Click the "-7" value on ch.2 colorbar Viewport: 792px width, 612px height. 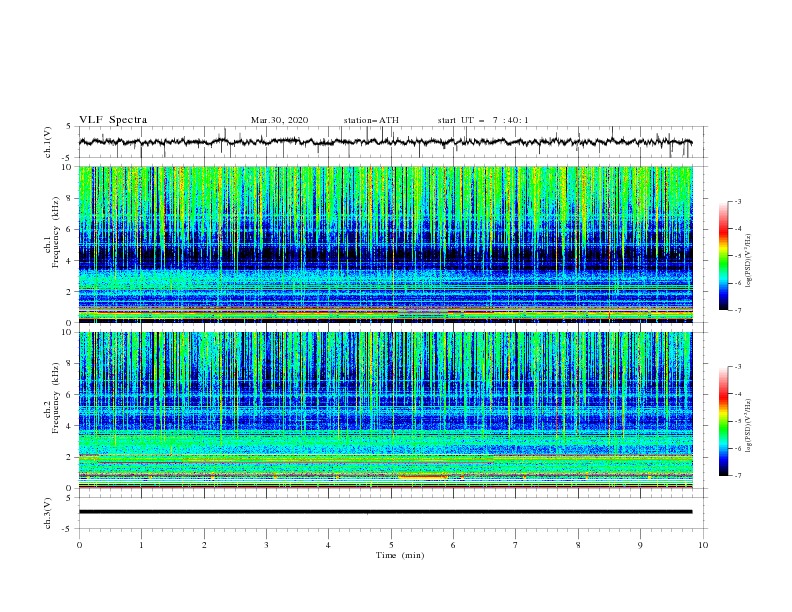point(738,476)
